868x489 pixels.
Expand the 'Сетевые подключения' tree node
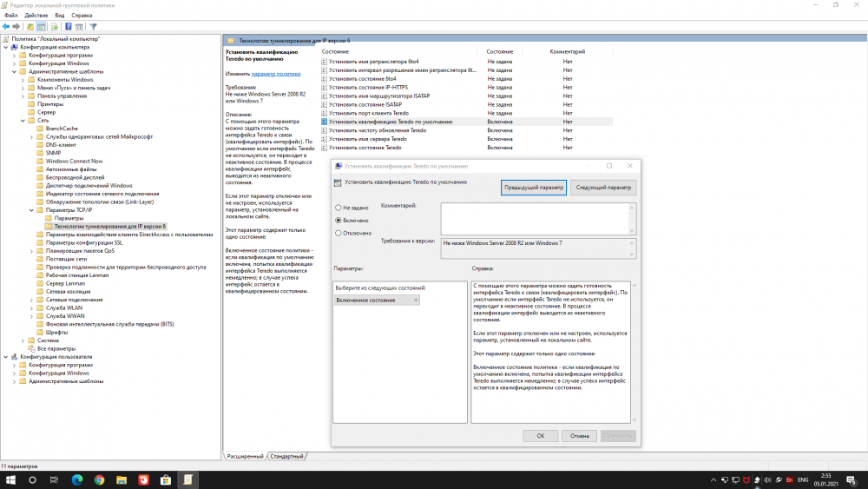[x=31, y=300]
